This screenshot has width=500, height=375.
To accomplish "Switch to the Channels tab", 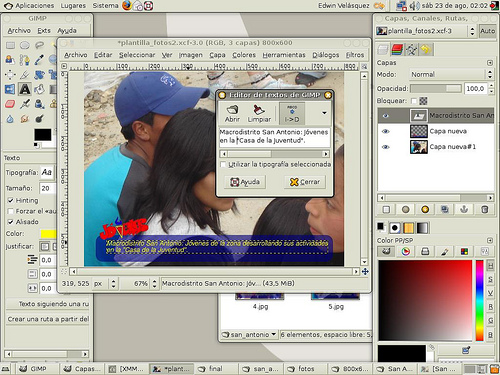I will (x=397, y=50).
